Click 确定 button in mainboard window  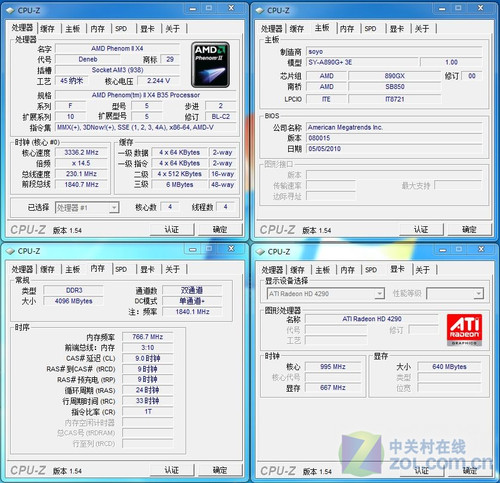[x=469, y=229]
